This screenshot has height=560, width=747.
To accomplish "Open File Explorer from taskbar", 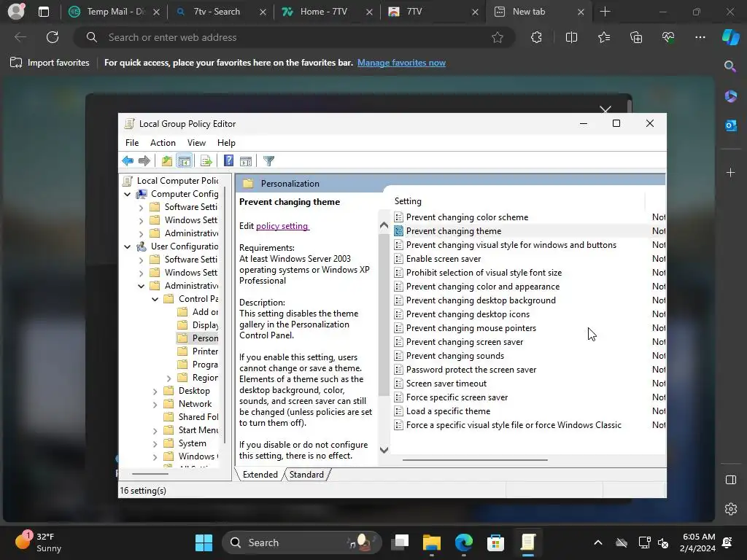I will pos(432,542).
